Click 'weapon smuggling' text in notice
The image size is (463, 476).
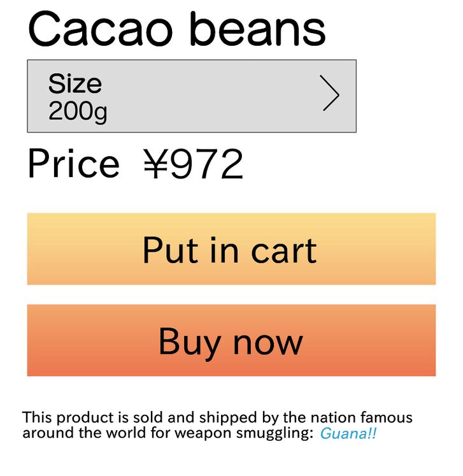247,434
